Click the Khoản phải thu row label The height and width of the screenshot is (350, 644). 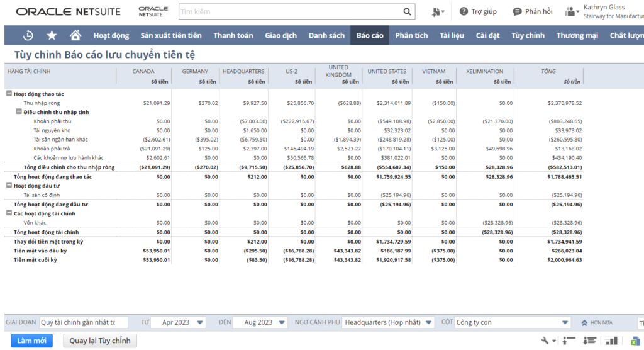pyautogui.click(x=52, y=121)
